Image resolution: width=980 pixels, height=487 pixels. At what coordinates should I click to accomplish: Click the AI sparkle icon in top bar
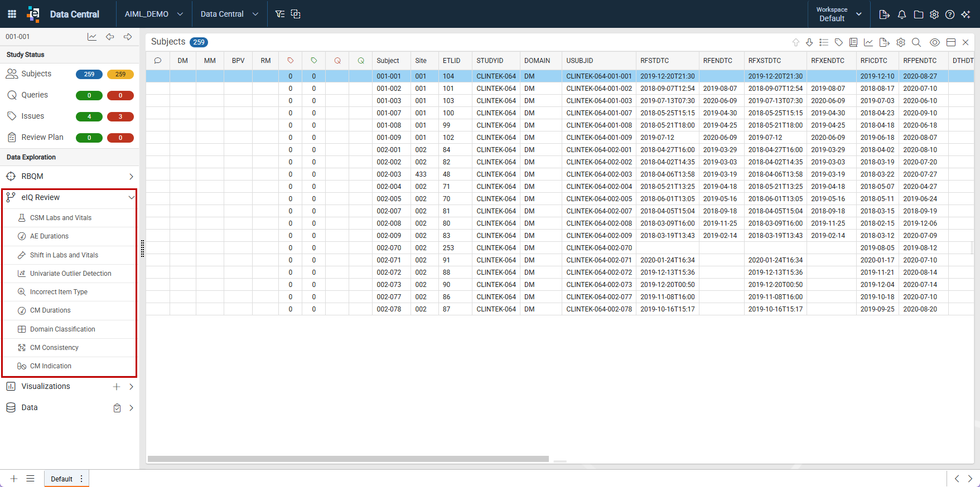(x=966, y=14)
